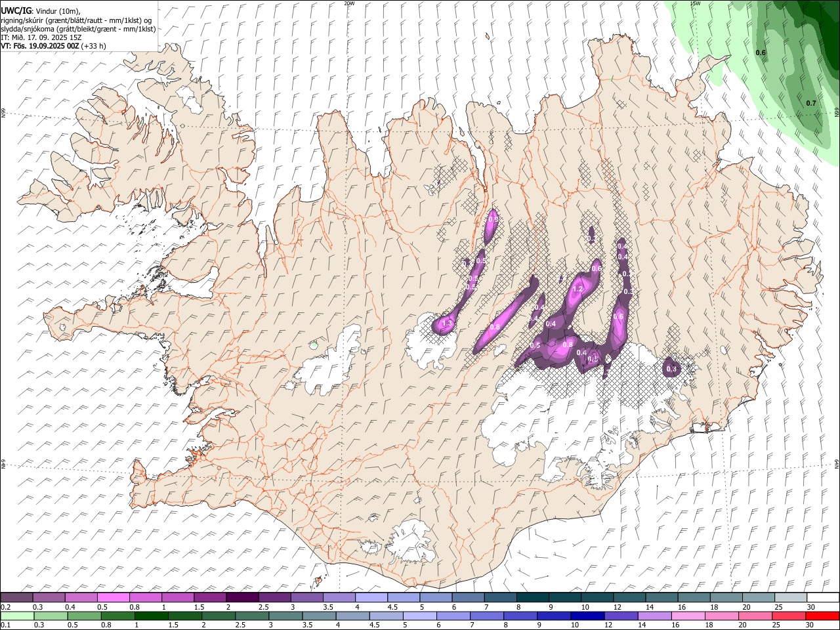Click the dark mauve 0.2 swatch in top legend
The image size is (840, 630).
[x=17, y=598]
